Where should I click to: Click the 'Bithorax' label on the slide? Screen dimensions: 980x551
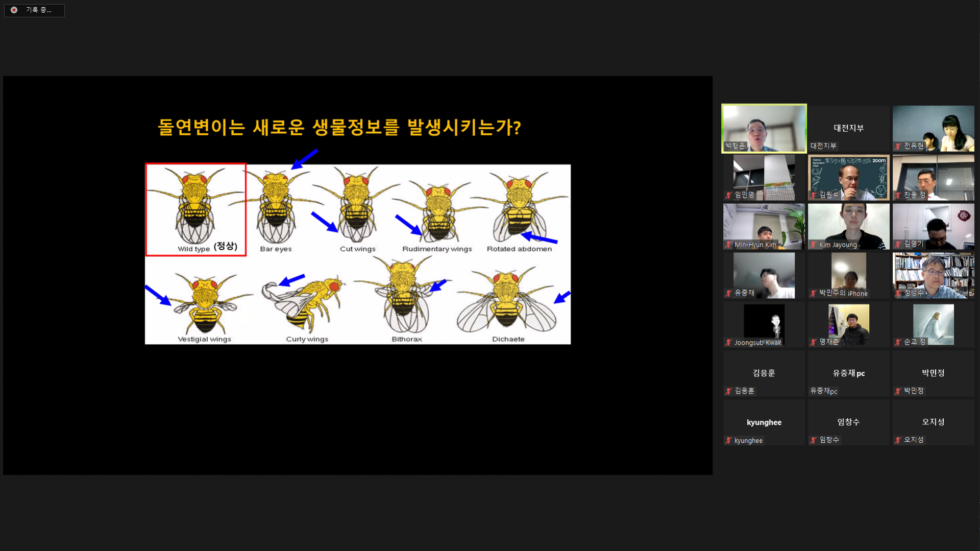(407, 339)
